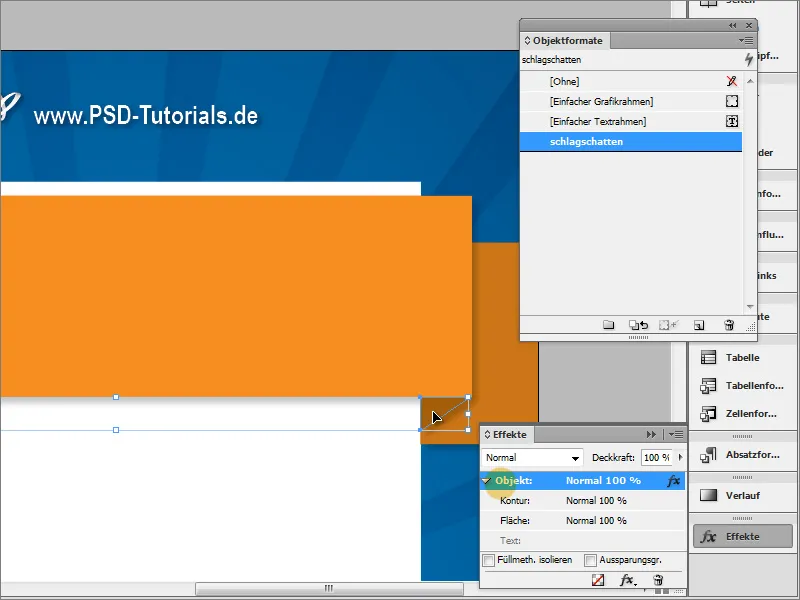Collapse the Objektformate panel with double arrows

coord(733,26)
